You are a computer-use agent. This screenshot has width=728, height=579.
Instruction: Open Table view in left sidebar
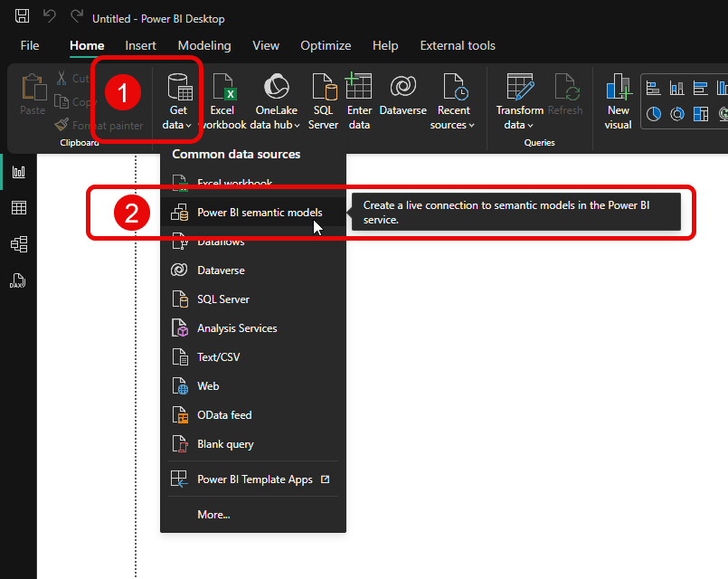[x=19, y=207]
